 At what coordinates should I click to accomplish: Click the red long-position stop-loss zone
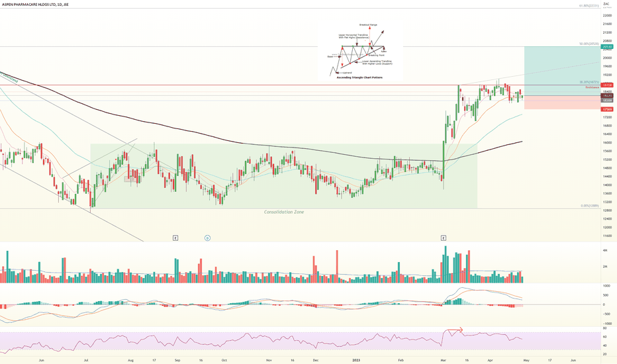click(x=561, y=103)
